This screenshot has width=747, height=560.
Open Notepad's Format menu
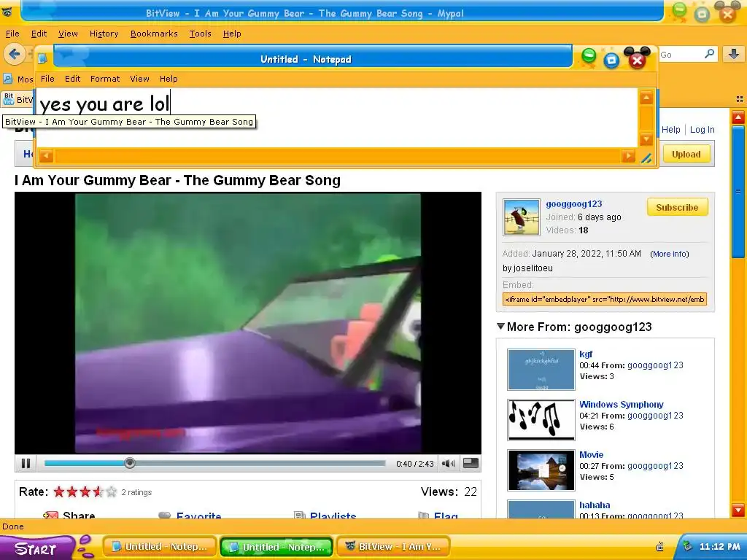pyautogui.click(x=105, y=79)
